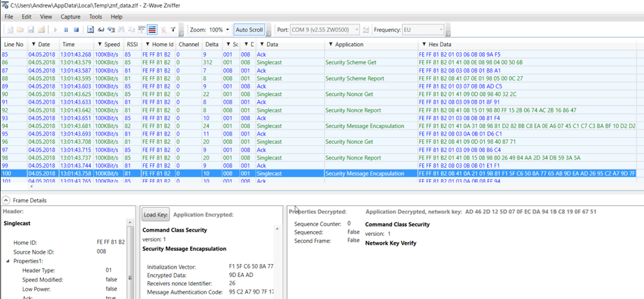
Task: Click the funnel filter icon in toolbar
Action: [x=173, y=30]
